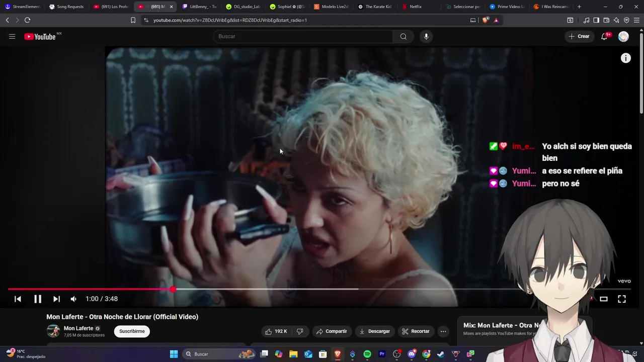Open browser application menu hamburger

[x=637, y=20]
